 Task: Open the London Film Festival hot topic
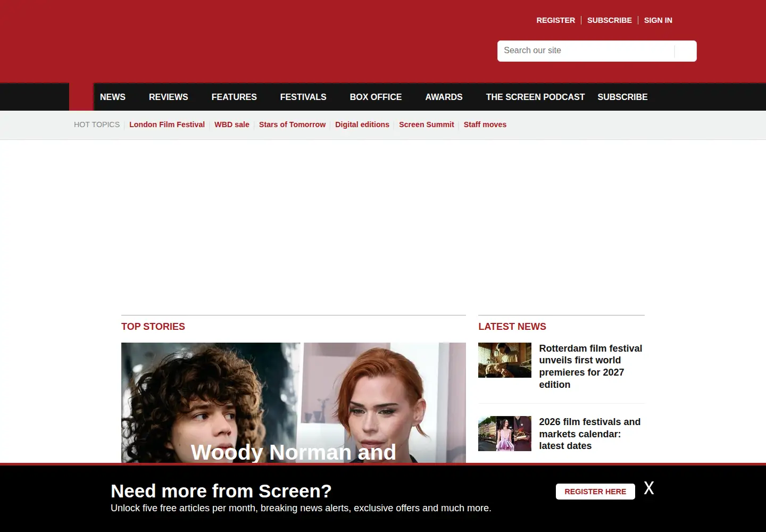point(167,124)
